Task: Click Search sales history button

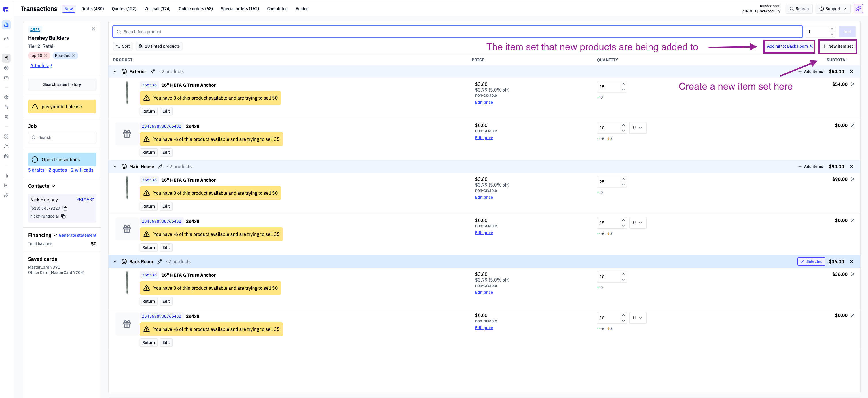Action: (62, 85)
